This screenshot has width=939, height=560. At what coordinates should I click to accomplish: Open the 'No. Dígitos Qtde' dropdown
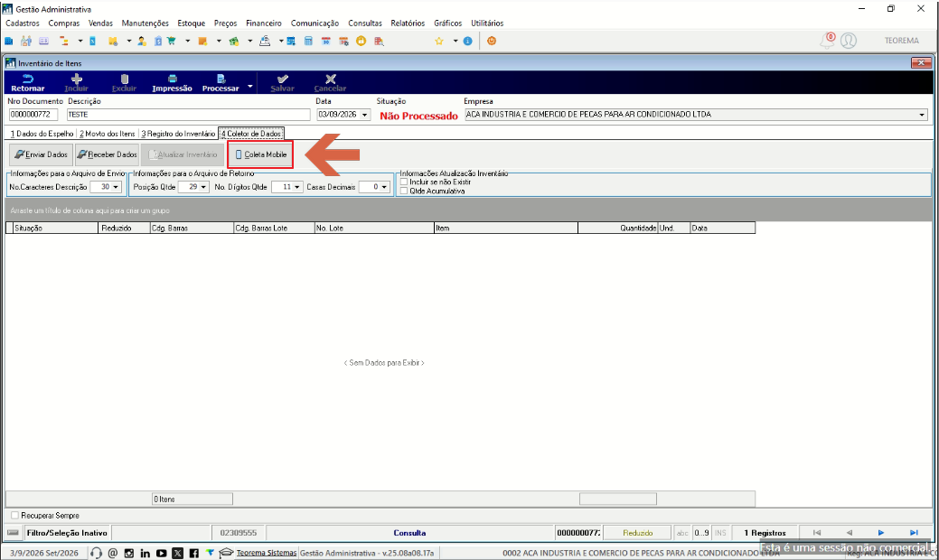click(297, 187)
